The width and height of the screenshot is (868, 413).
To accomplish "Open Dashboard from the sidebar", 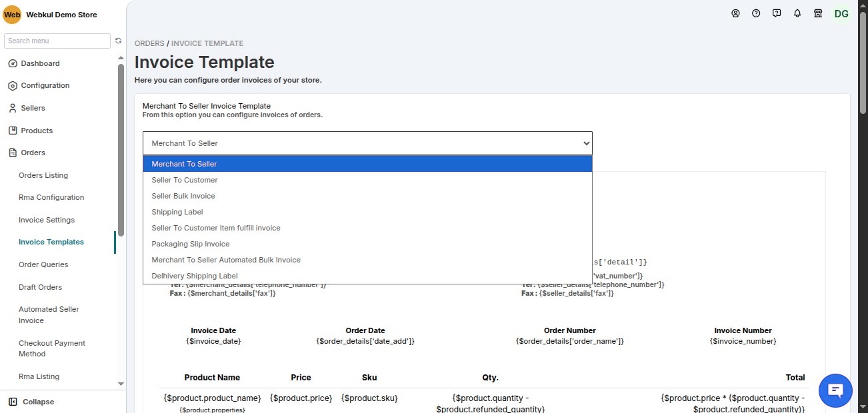I will 40,63.
